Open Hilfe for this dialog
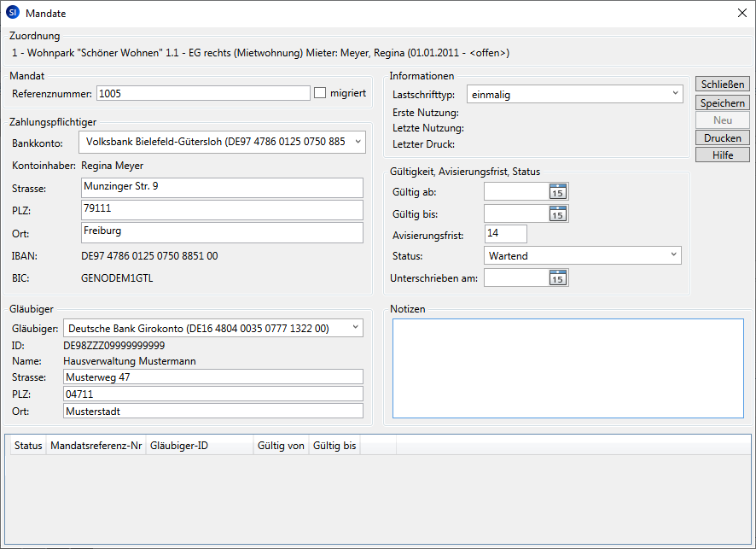Viewport: 756px width, 549px height. click(723, 155)
